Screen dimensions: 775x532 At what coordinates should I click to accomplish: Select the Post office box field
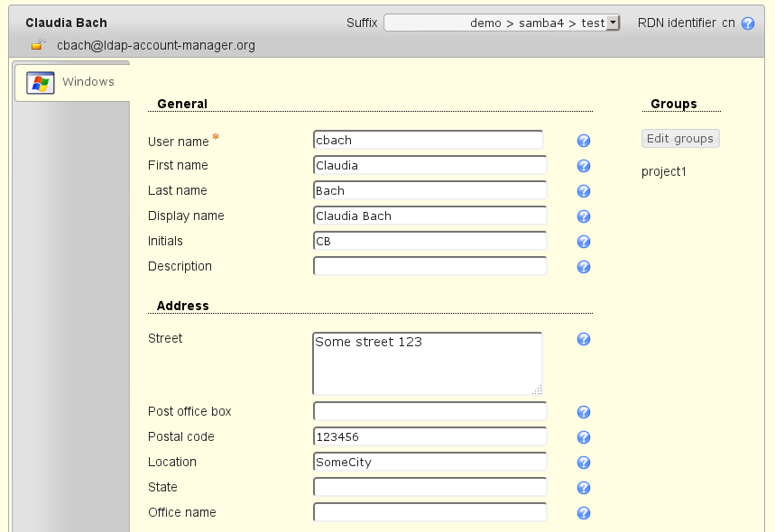[x=429, y=411]
